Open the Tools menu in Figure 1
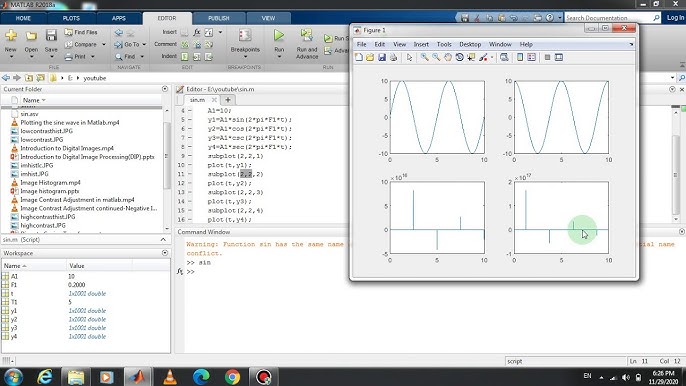Image resolution: width=686 pixels, height=386 pixels. [x=444, y=44]
